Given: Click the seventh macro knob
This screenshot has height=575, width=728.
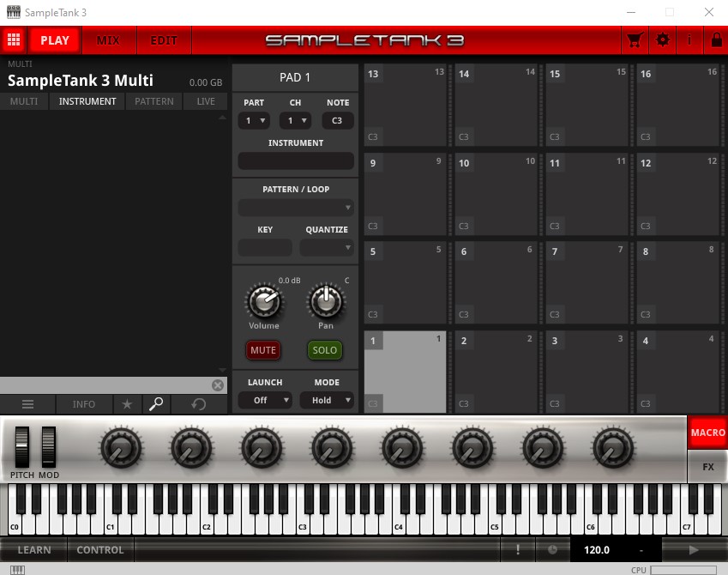Looking at the screenshot, I should (543, 449).
